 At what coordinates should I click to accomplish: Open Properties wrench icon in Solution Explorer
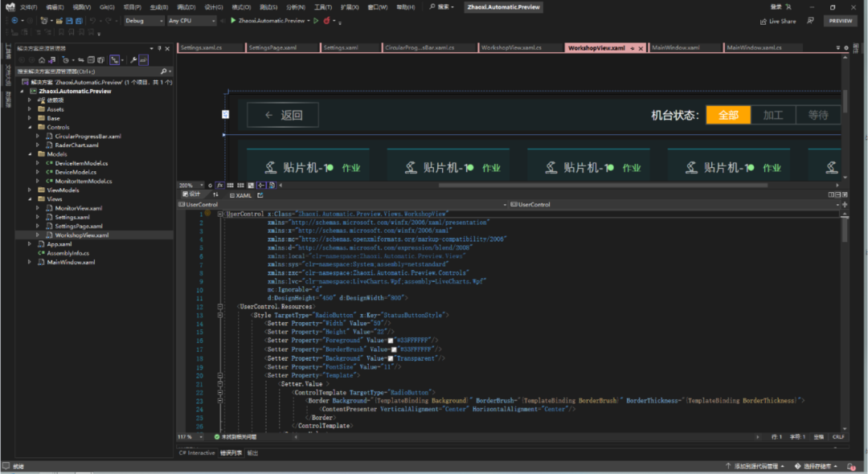(x=133, y=60)
